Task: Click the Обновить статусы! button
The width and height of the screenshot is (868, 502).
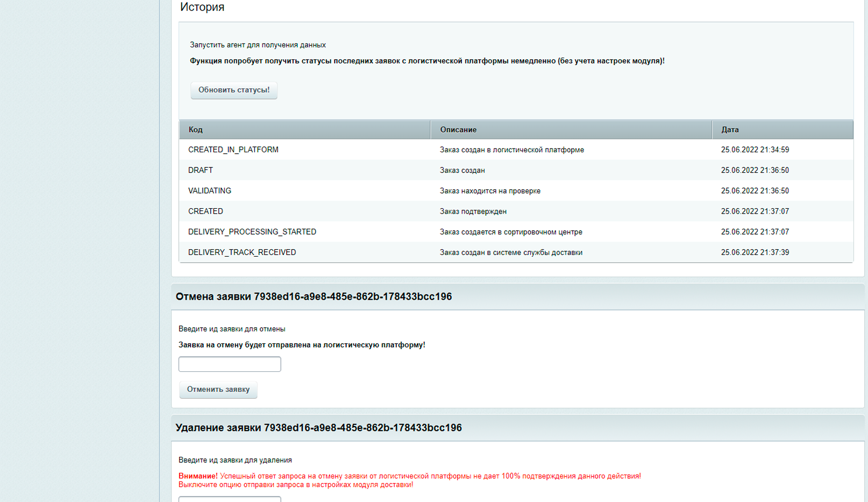Action: pos(234,90)
